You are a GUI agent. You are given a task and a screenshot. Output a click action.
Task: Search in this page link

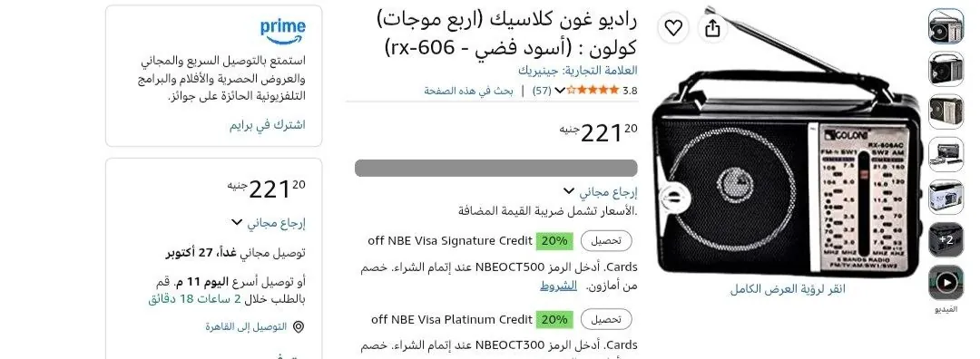(x=469, y=91)
